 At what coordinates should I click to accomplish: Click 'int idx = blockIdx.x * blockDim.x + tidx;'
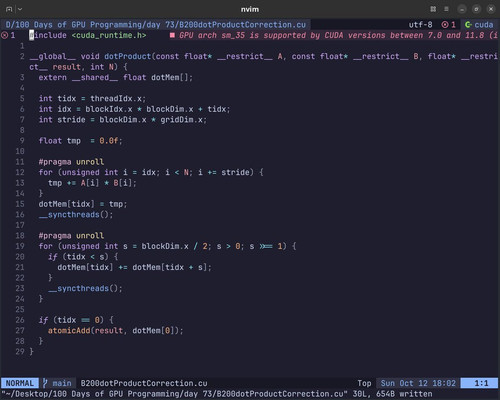[134, 109]
